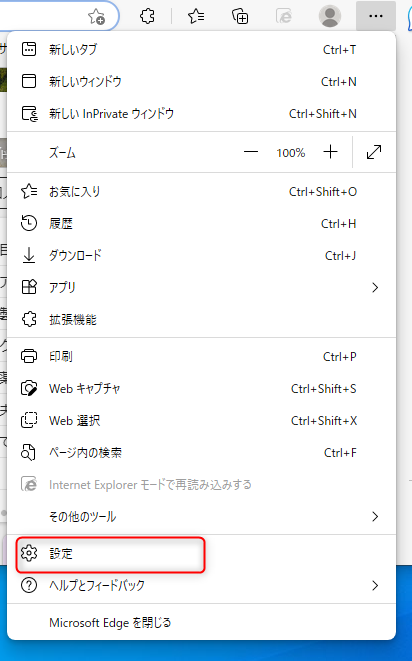412x661 pixels.
Task: Open 履歴 history entry
Action: point(202,223)
